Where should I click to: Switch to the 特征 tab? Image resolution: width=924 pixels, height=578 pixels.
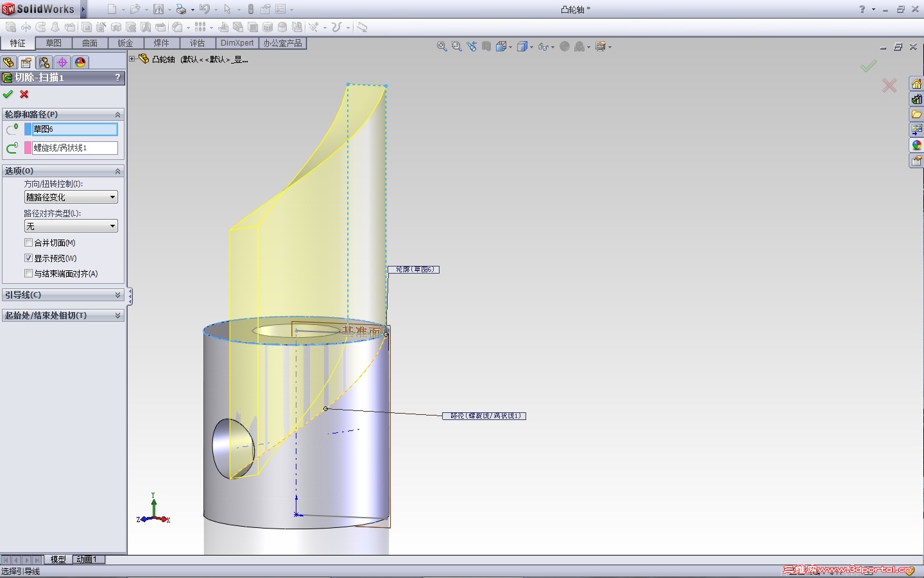tap(18, 43)
